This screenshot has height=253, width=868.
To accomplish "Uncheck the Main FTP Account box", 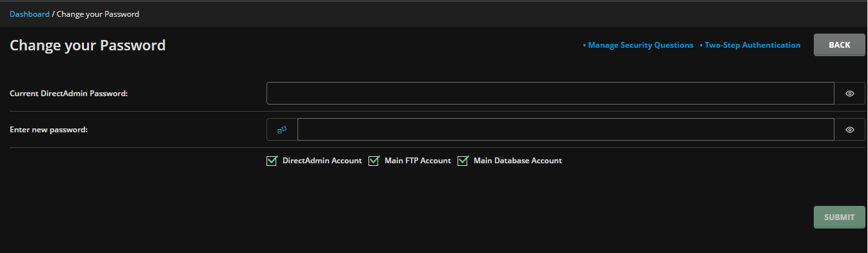I will [x=374, y=161].
